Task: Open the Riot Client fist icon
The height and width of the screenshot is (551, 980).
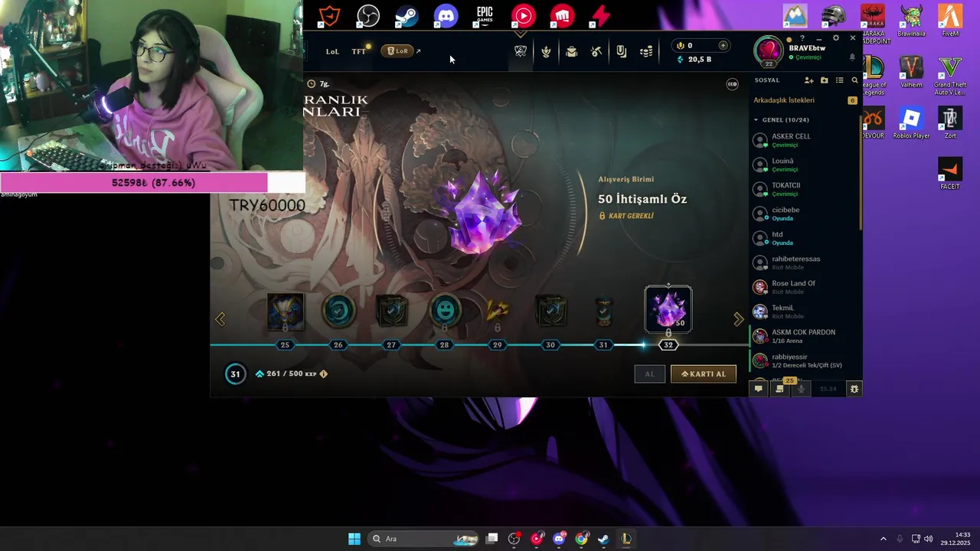Action: coord(563,15)
